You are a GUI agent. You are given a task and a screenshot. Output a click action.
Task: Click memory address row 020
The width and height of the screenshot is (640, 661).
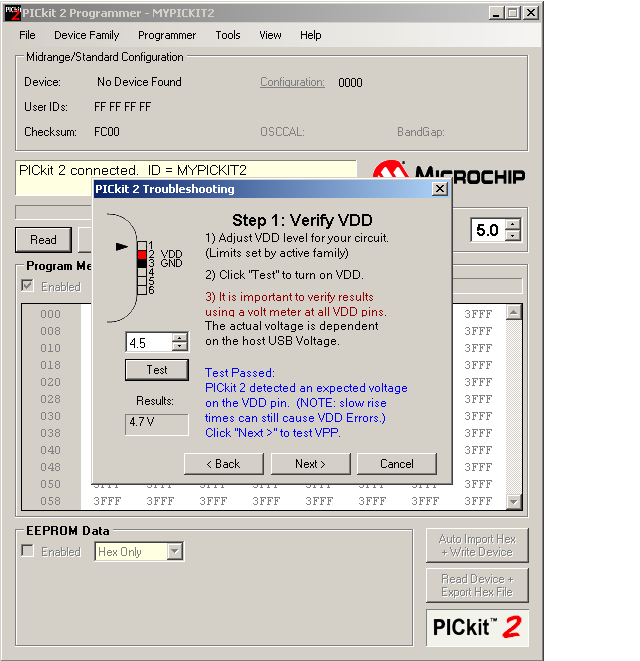pos(50,382)
